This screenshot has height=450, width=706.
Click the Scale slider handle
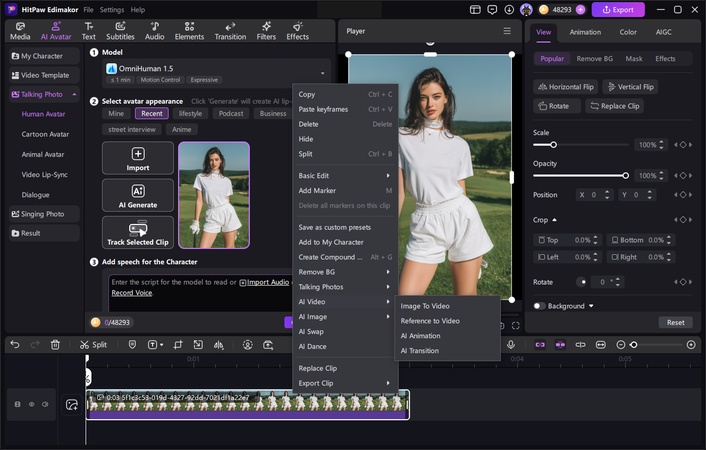click(553, 145)
